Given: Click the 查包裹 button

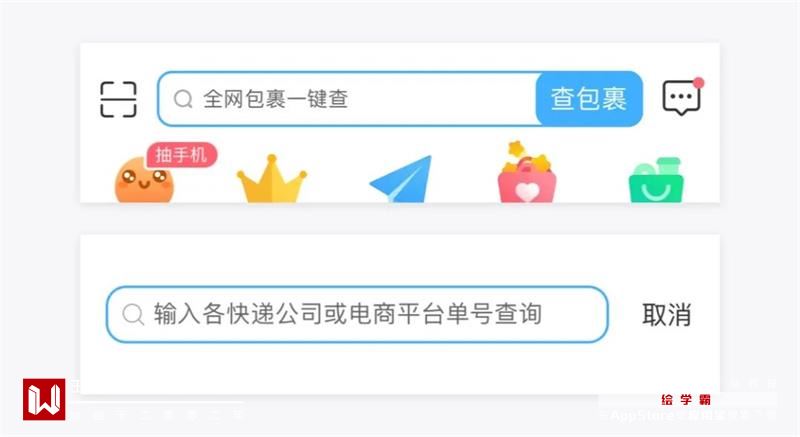Looking at the screenshot, I should [589, 99].
